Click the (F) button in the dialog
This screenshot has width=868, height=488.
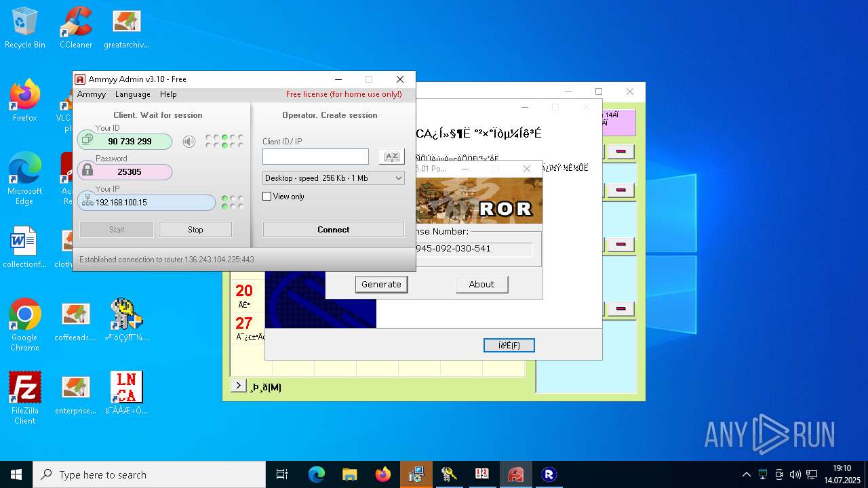[509, 346]
